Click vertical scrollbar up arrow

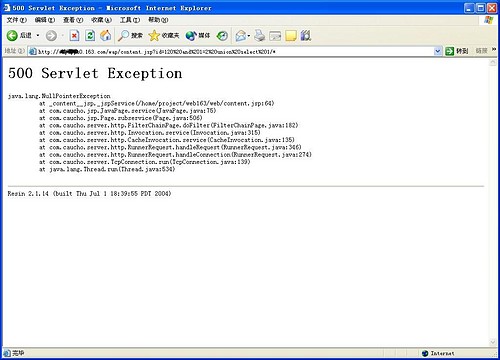point(493,62)
